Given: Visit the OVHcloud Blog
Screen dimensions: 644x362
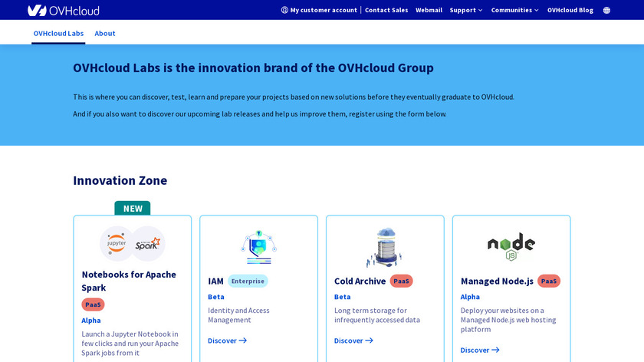Looking at the screenshot, I should 570,10.
